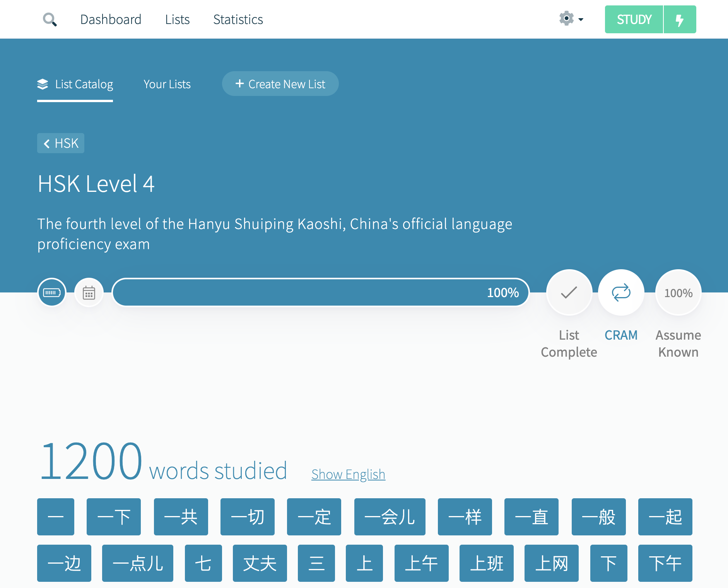The height and width of the screenshot is (588, 728).
Task: Open word tile 一共
Action: click(181, 517)
